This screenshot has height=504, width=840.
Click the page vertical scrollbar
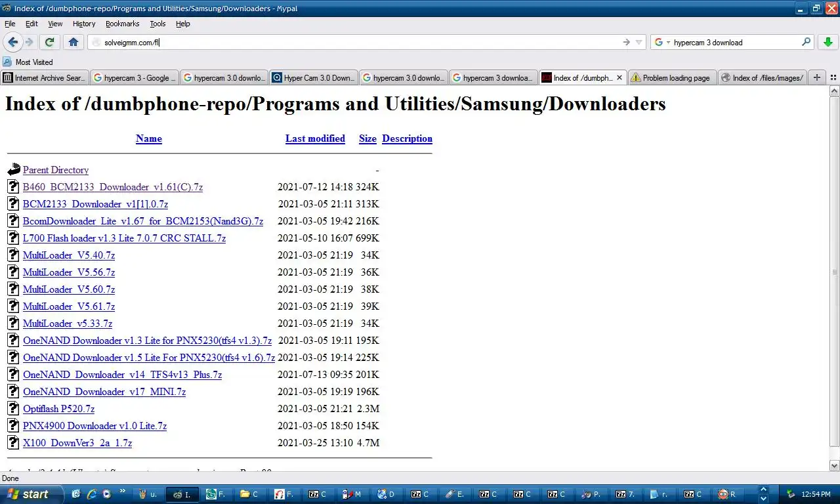pyautogui.click(x=835, y=272)
